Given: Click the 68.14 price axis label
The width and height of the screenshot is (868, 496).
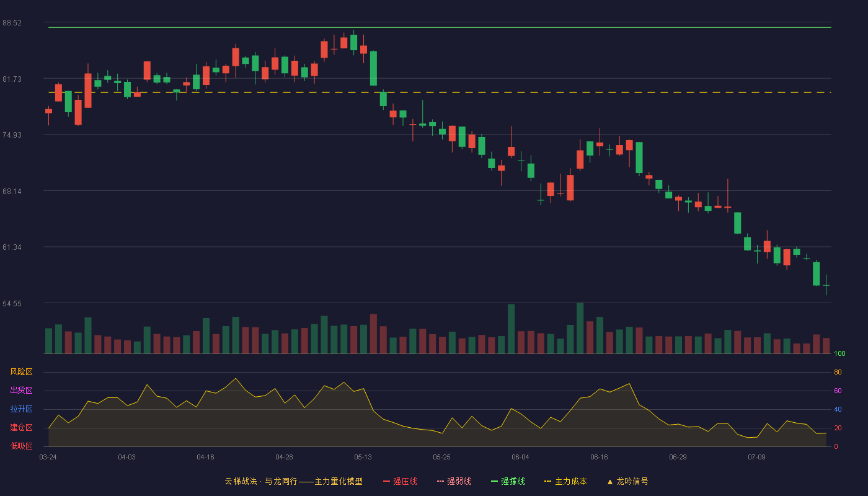Looking at the screenshot, I should coord(12,191).
